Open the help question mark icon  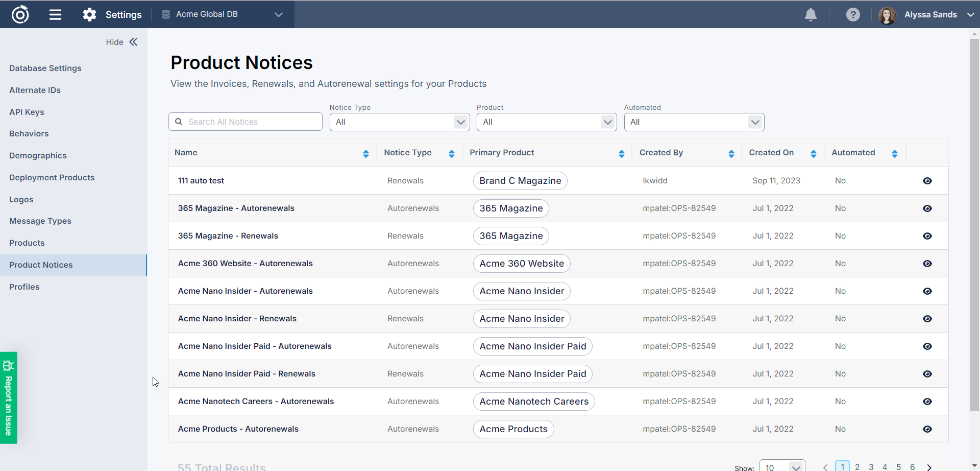[x=852, y=15]
